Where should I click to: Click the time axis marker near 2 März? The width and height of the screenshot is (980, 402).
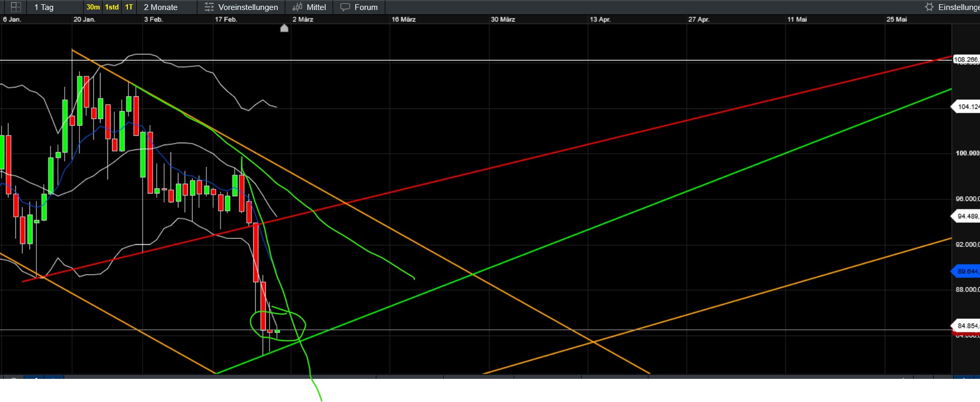point(284,28)
